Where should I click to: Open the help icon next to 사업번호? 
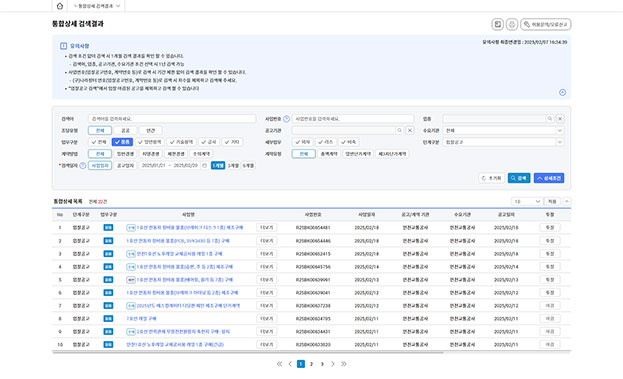tap(286, 119)
